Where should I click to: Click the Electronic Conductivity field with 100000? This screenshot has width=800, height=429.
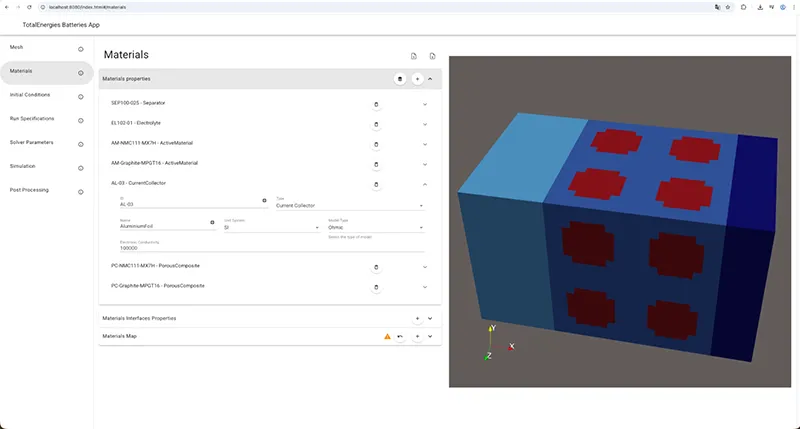click(x=272, y=248)
